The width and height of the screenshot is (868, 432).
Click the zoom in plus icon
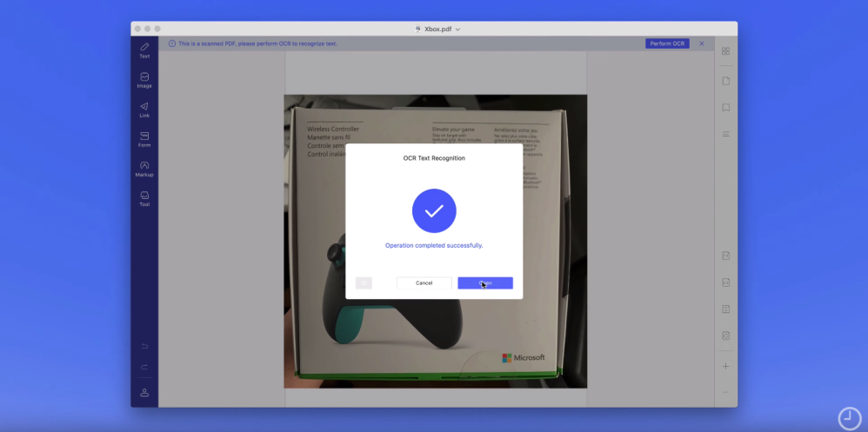(725, 366)
